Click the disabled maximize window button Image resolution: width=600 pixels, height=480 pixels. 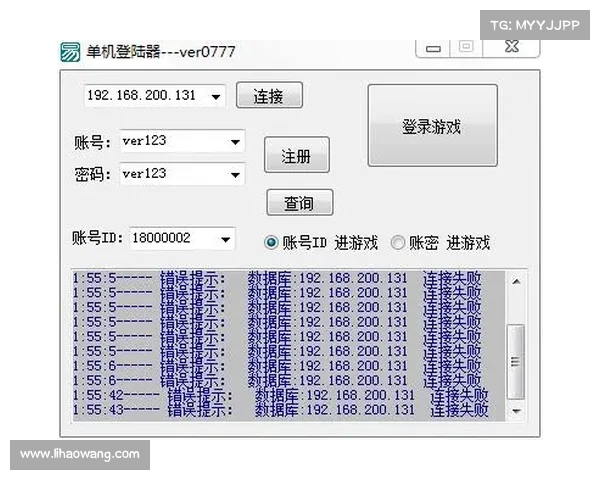point(466,47)
